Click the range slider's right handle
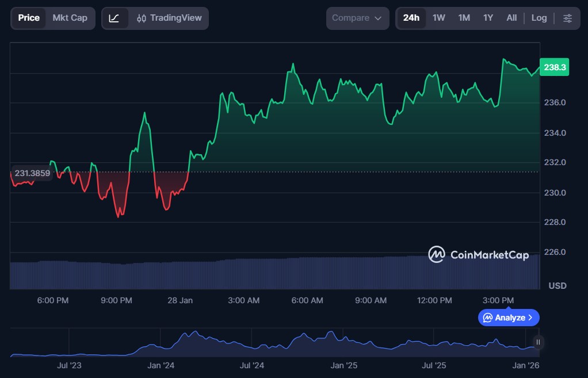The height and width of the screenshot is (378, 588). coord(538,342)
